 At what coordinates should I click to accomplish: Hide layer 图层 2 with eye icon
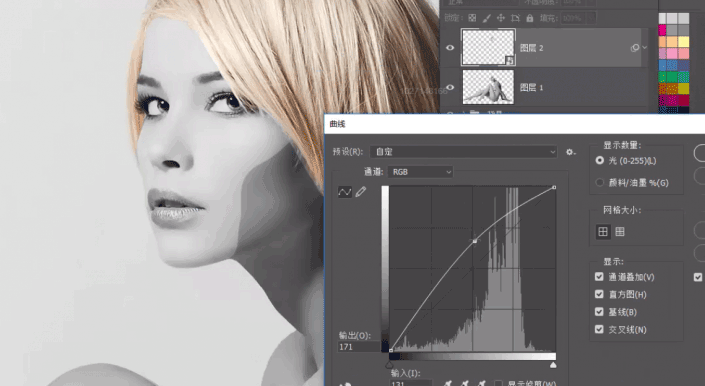(450, 48)
